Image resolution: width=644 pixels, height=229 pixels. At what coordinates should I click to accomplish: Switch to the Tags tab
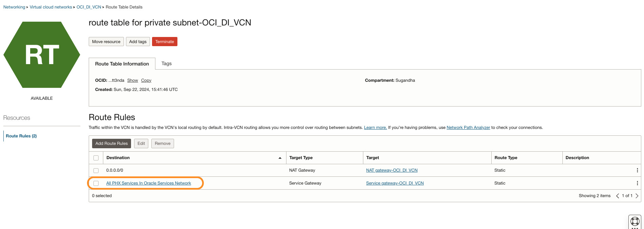point(167,63)
